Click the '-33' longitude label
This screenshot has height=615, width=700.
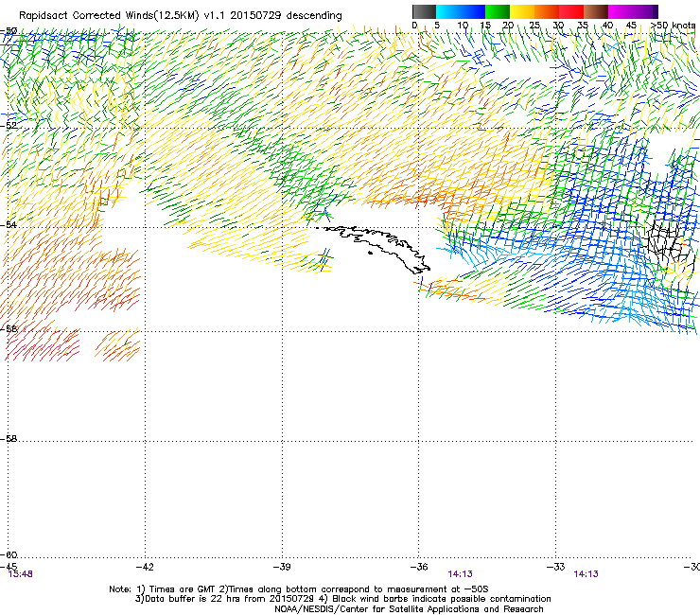[x=556, y=567]
